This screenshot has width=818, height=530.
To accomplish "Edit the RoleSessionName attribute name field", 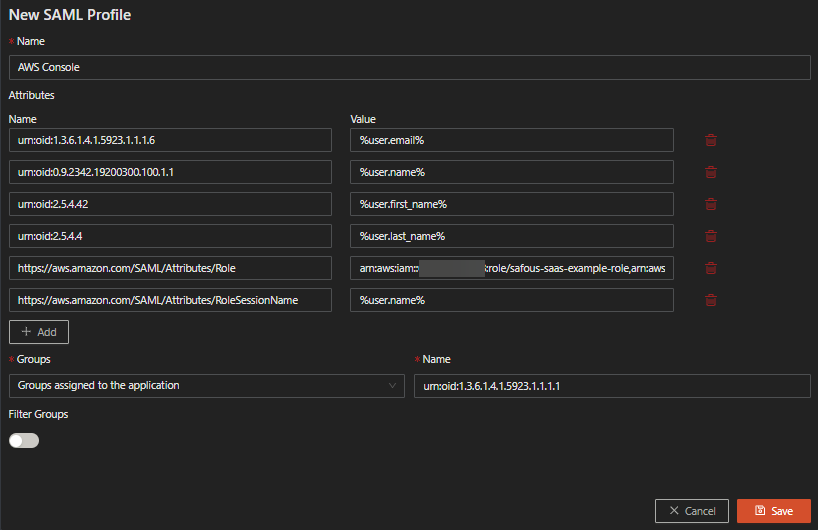I will [x=170, y=300].
